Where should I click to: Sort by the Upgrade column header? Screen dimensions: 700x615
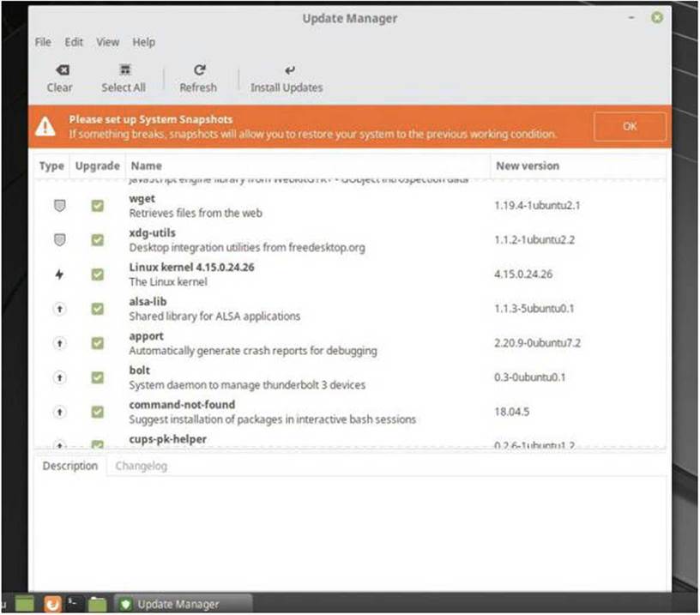[x=97, y=166]
